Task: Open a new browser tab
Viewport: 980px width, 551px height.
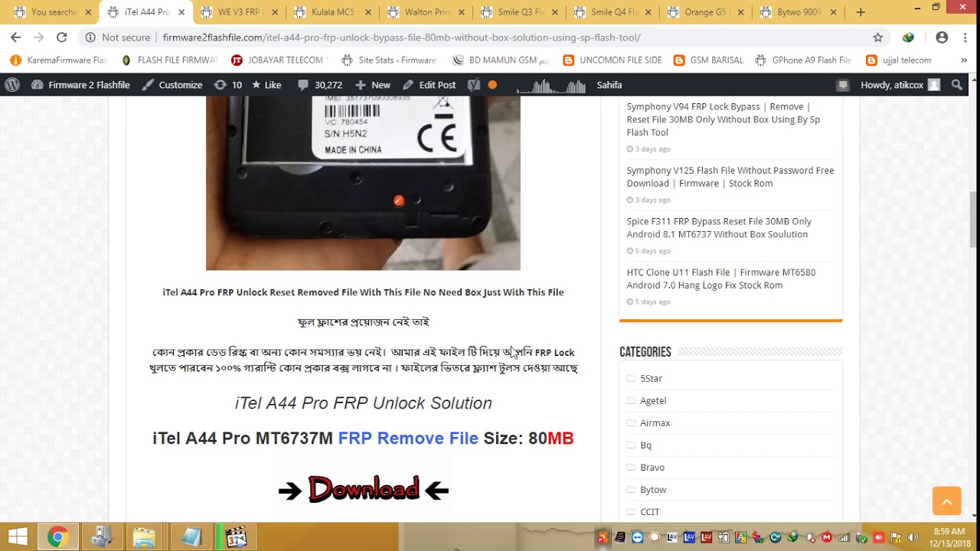Action: 861,12
